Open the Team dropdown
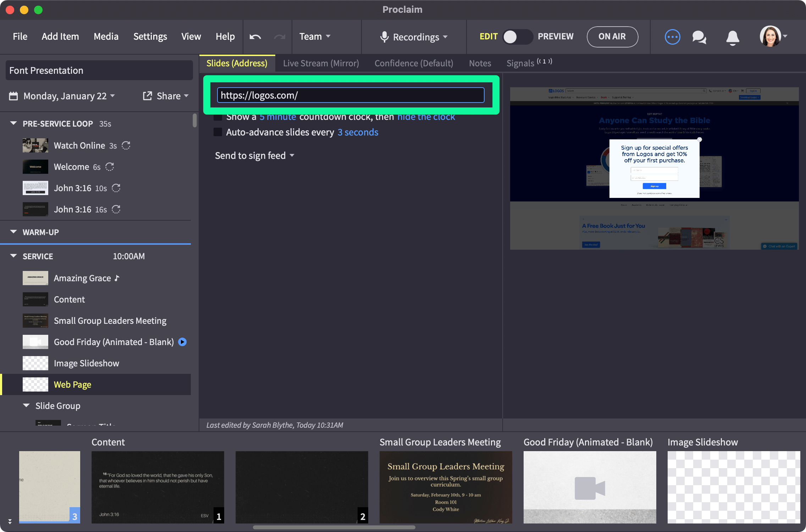 (315, 37)
